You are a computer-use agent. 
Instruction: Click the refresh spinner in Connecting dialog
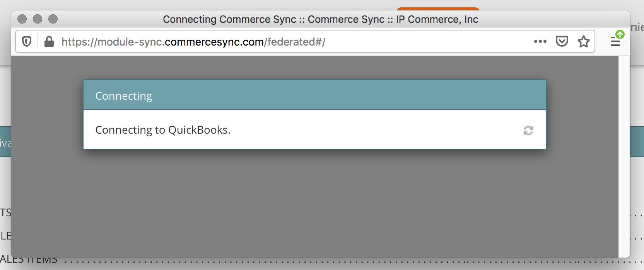point(528,131)
